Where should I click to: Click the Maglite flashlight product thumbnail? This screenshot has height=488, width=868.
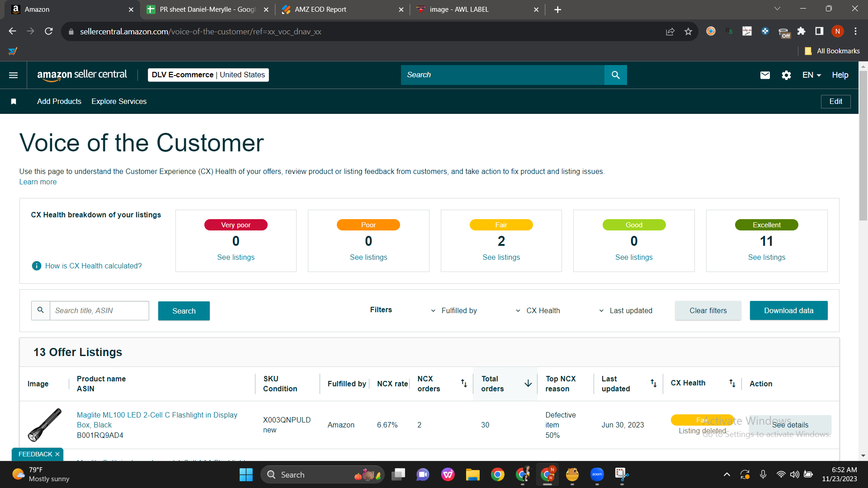pos(44,425)
